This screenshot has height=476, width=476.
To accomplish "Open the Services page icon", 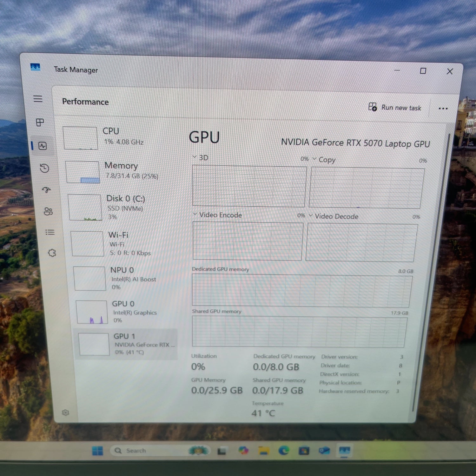I will pos(52,253).
